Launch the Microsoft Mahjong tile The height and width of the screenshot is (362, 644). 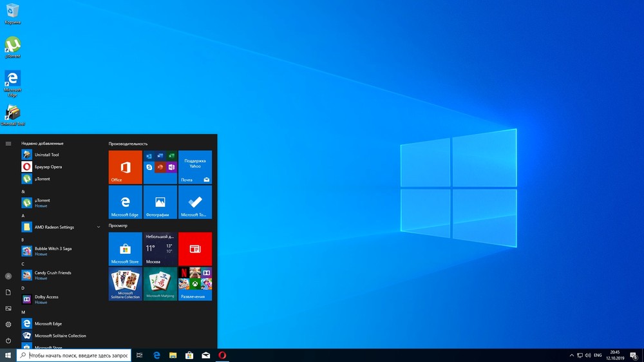pos(160,284)
